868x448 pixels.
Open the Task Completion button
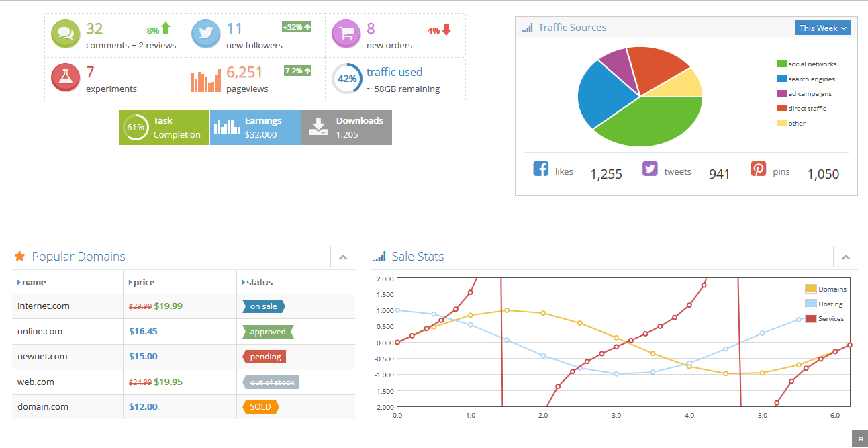click(x=164, y=128)
